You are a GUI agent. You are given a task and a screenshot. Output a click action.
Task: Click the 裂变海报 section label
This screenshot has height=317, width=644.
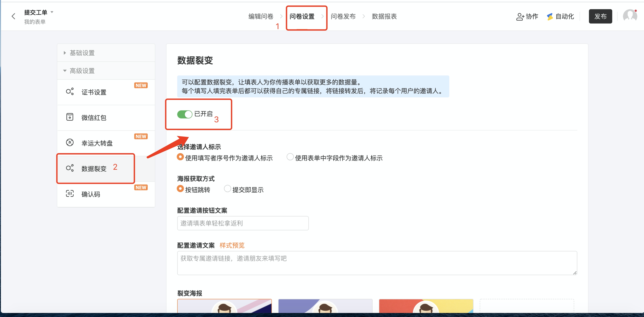pos(190,293)
